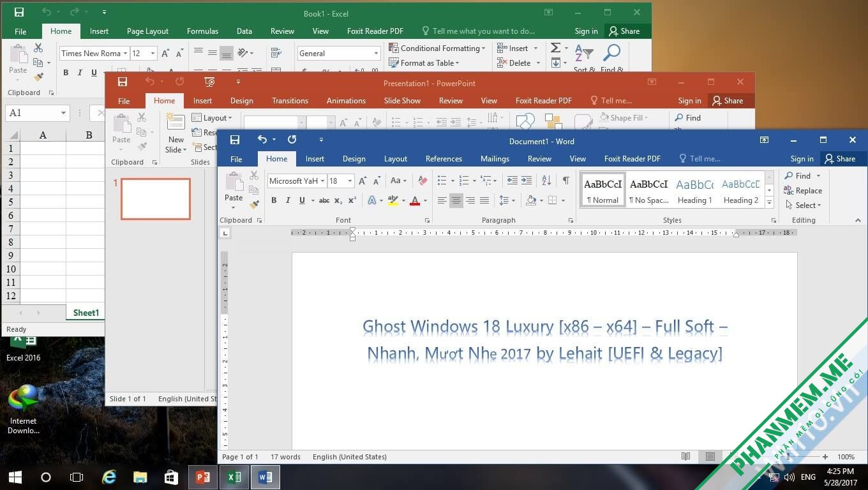Expand the Word Styles gallery with the More arrow
Viewport: 868px width, 490px height.
769,203
